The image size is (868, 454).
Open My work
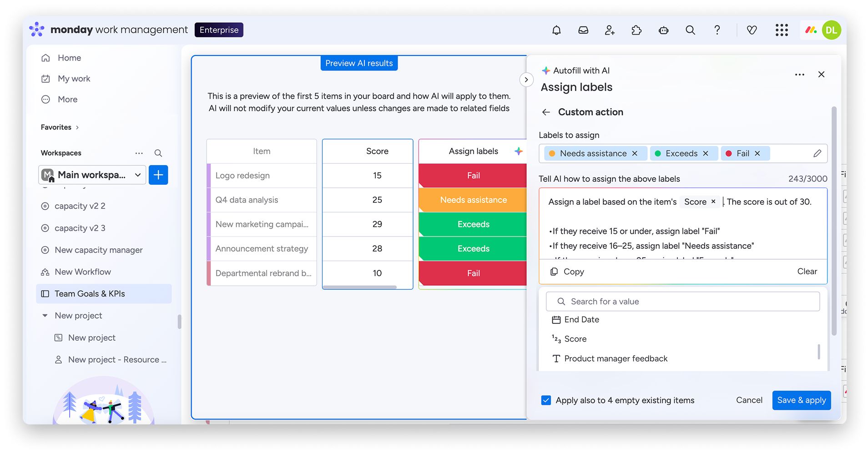(74, 79)
